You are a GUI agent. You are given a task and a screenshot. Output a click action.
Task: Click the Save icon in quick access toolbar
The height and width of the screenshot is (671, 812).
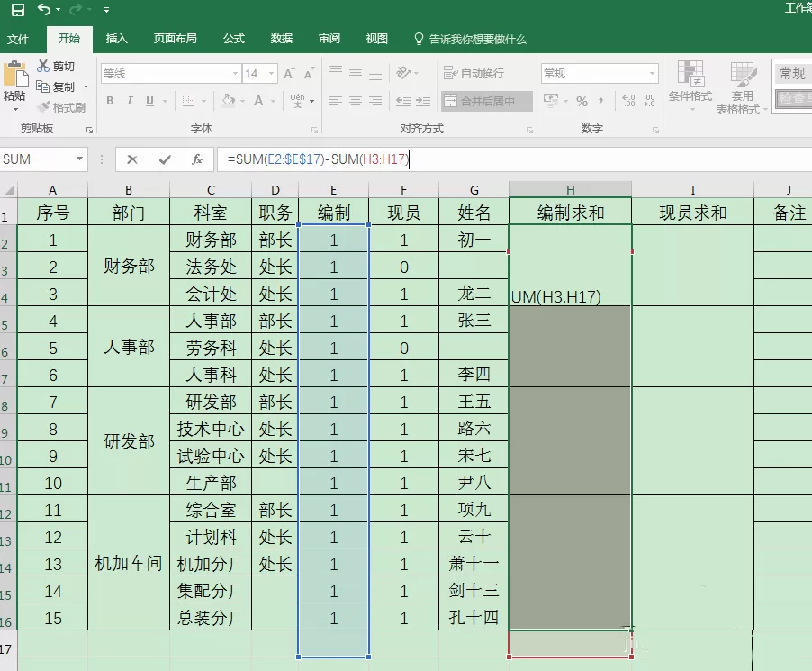(x=18, y=9)
